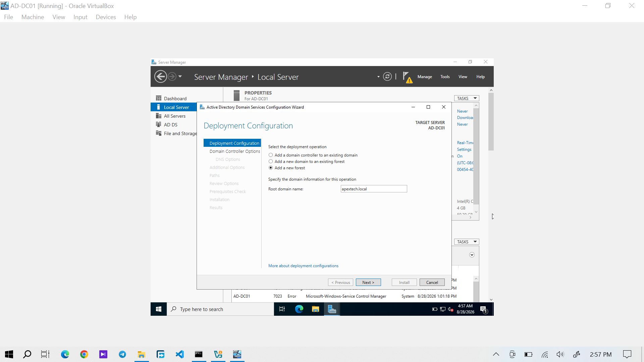Click the guest network icon

click(x=443, y=309)
